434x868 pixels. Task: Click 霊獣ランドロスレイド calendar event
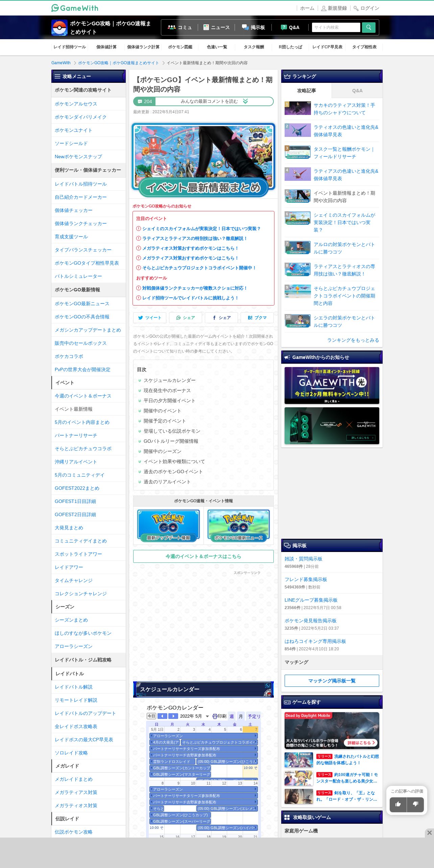pos(172,762)
